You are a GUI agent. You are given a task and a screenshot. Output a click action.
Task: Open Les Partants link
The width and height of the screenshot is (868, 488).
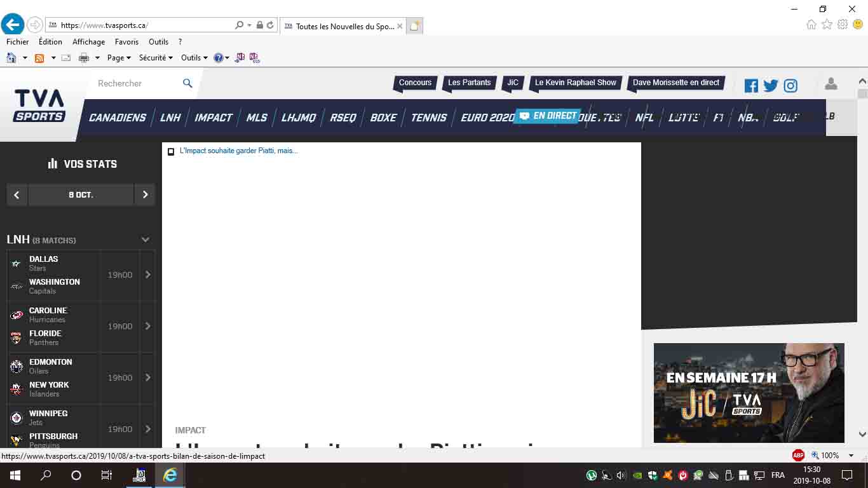pos(469,83)
